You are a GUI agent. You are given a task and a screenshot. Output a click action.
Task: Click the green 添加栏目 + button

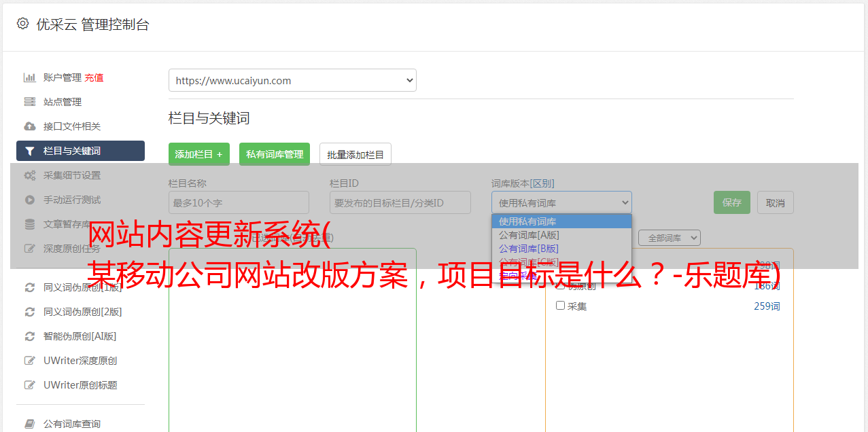click(x=199, y=154)
